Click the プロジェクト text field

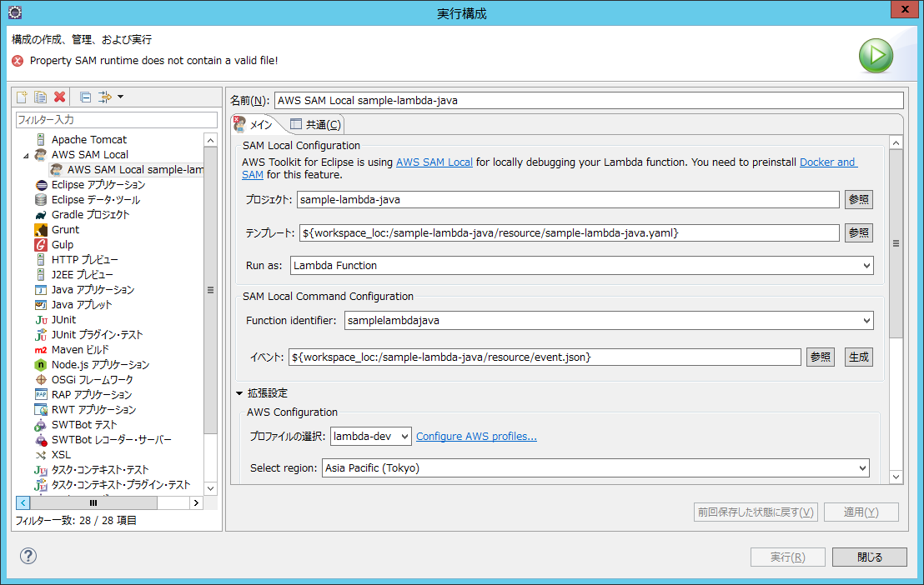[x=568, y=200]
